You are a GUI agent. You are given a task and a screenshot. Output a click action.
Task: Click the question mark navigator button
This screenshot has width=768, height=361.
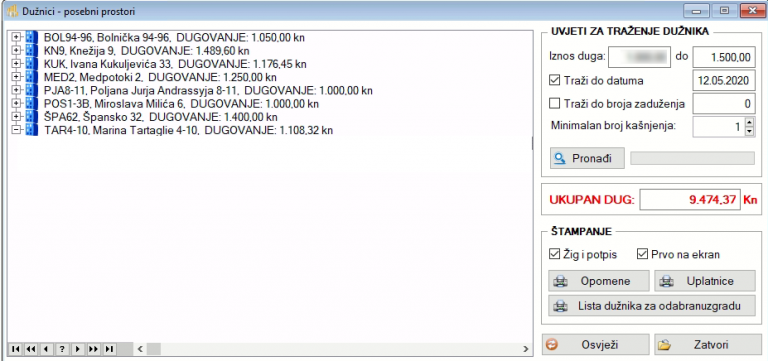(x=62, y=349)
